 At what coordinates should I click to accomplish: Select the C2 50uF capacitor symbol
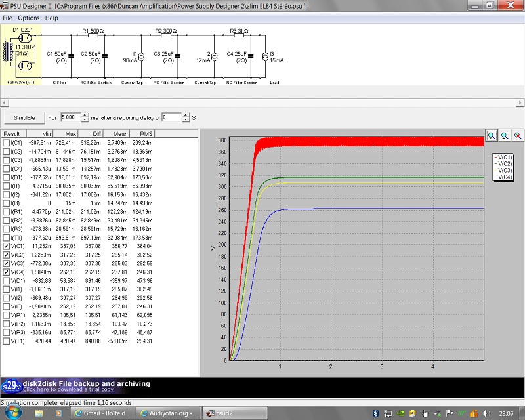tap(105, 56)
